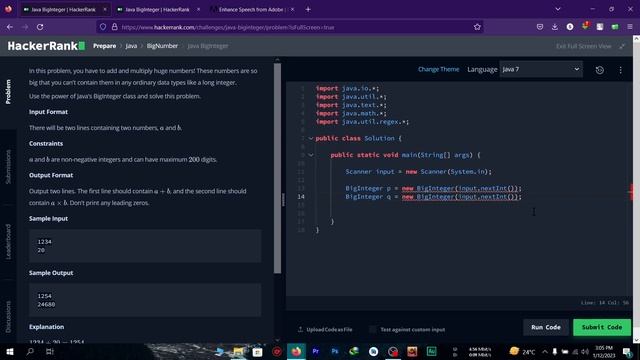Image resolution: width=640 pixels, height=360 pixels.
Task: Open Windows taskbar search
Action: [30, 351]
